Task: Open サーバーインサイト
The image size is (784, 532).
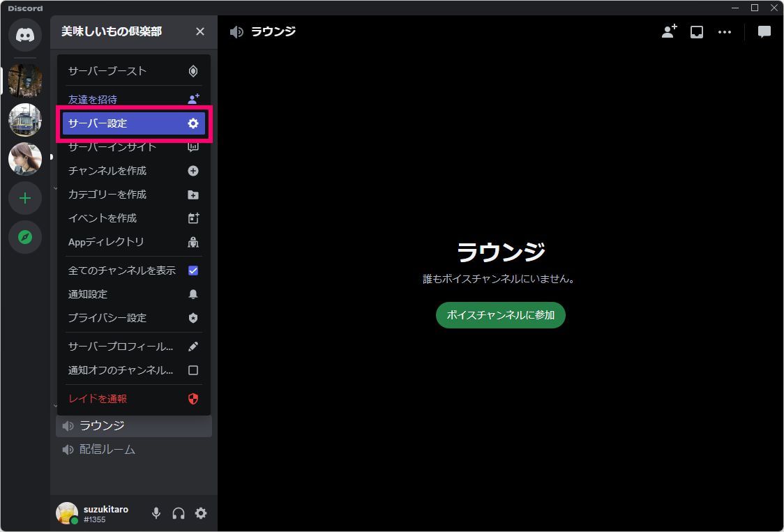Action: 133,147
